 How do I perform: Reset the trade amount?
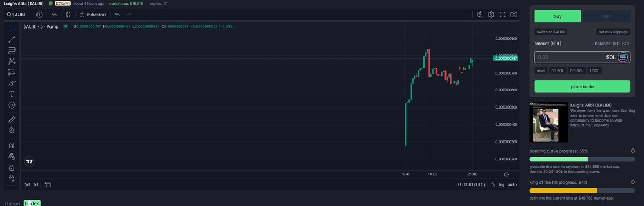(x=541, y=70)
